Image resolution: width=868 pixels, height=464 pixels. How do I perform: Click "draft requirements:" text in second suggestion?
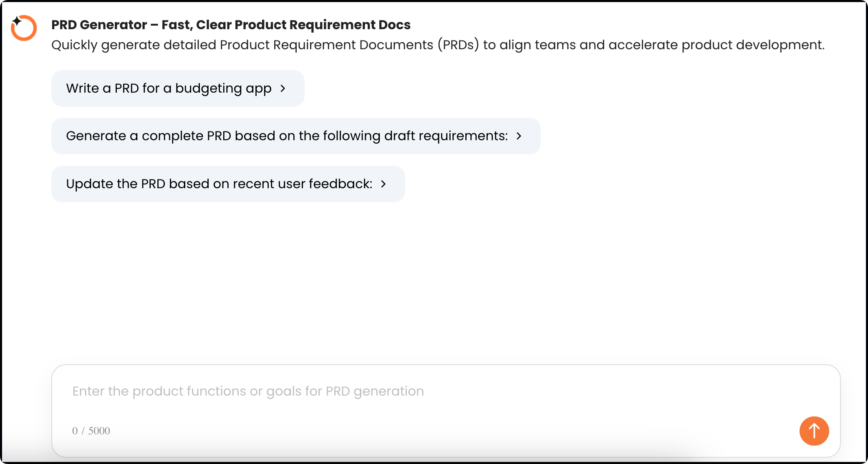(446, 136)
